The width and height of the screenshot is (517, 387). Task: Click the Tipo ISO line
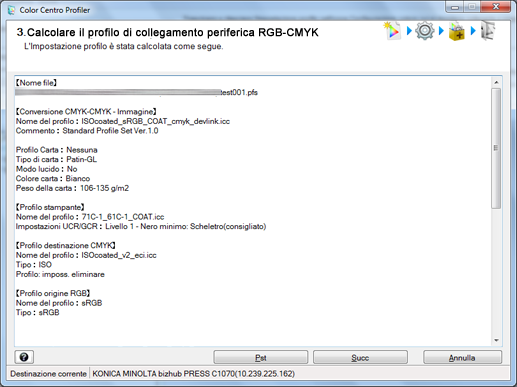(34, 265)
